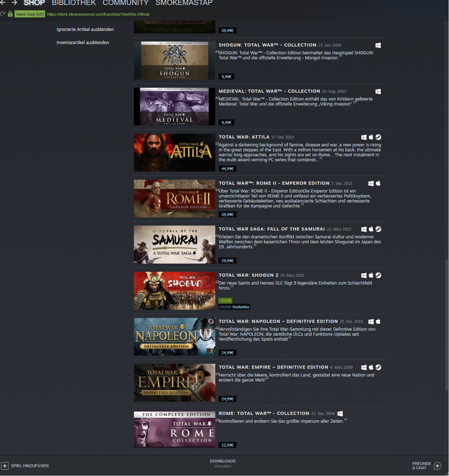
Task: Click the Attila cover image
Action: coord(174,152)
